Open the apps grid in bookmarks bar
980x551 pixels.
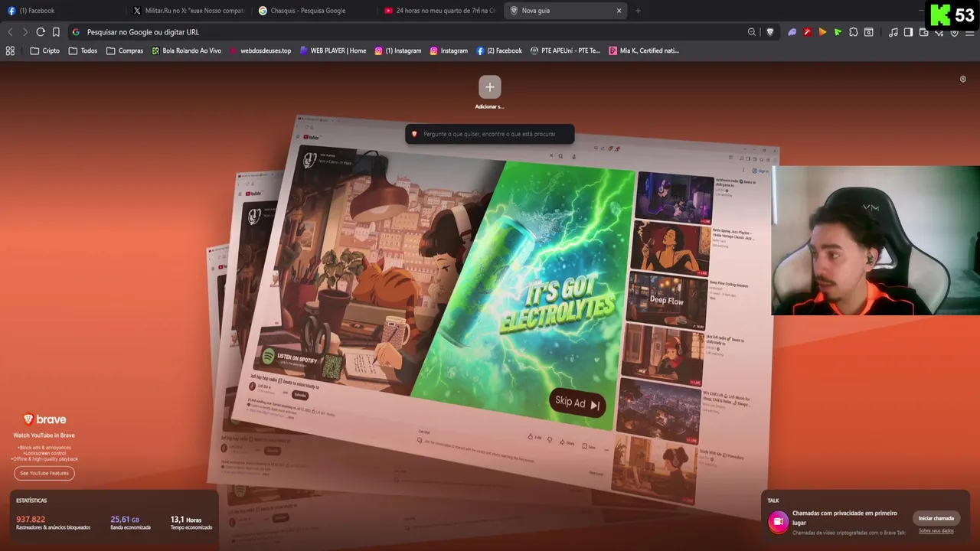point(10,51)
